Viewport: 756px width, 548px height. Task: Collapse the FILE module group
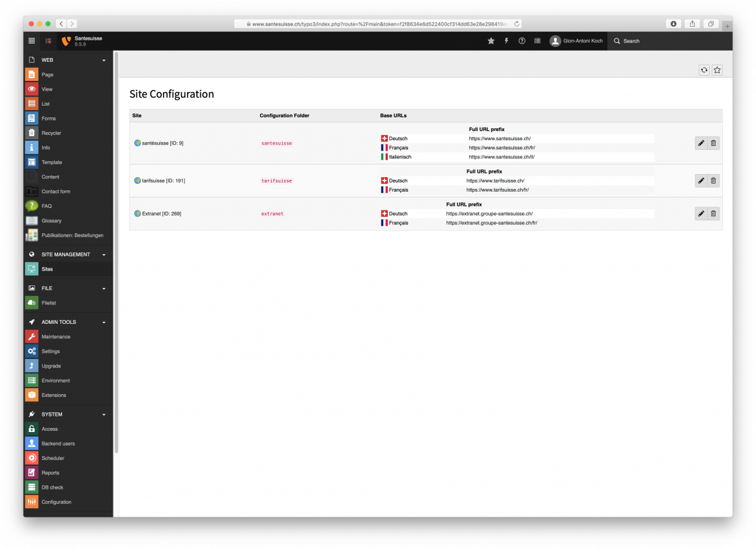coord(104,288)
